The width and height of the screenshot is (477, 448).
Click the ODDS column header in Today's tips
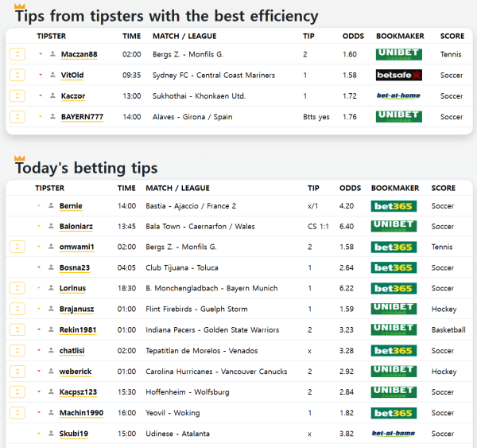coord(350,189)
